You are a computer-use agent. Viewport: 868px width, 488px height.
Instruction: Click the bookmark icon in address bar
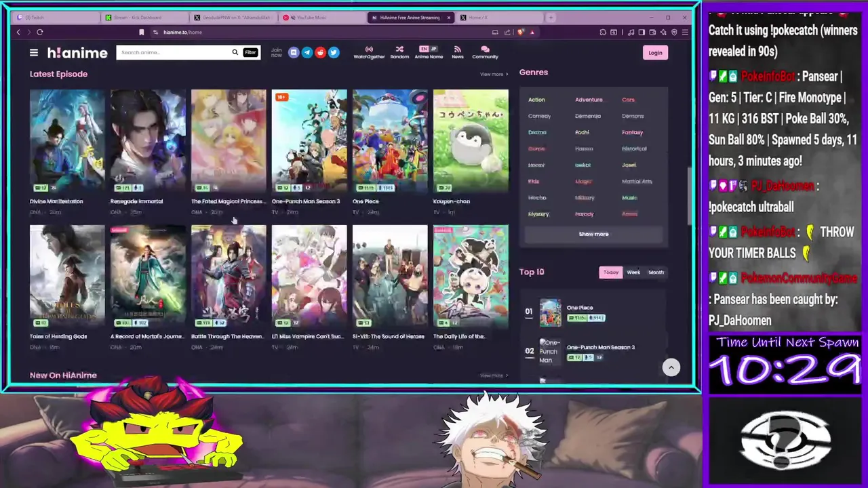(141, 32)
